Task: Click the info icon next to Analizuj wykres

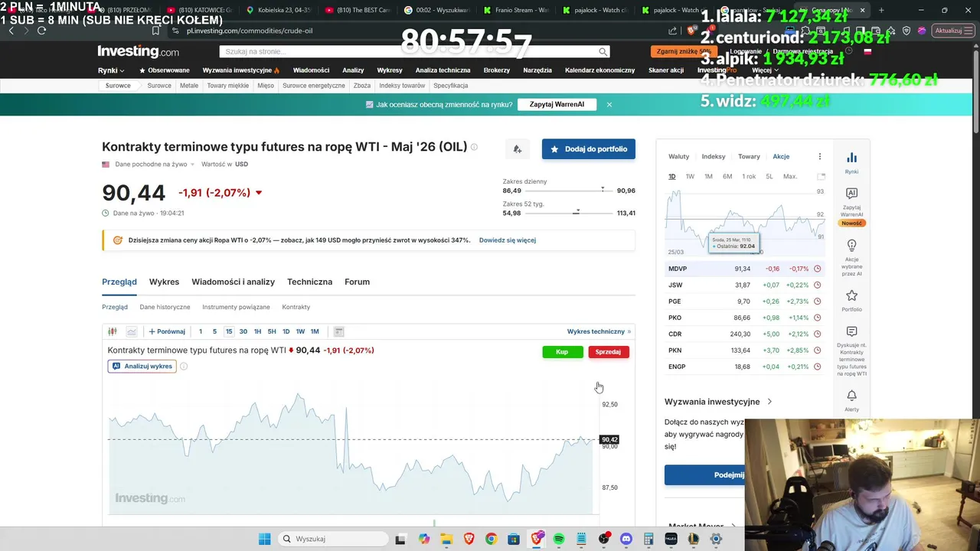Action: (x=184, y=367)
